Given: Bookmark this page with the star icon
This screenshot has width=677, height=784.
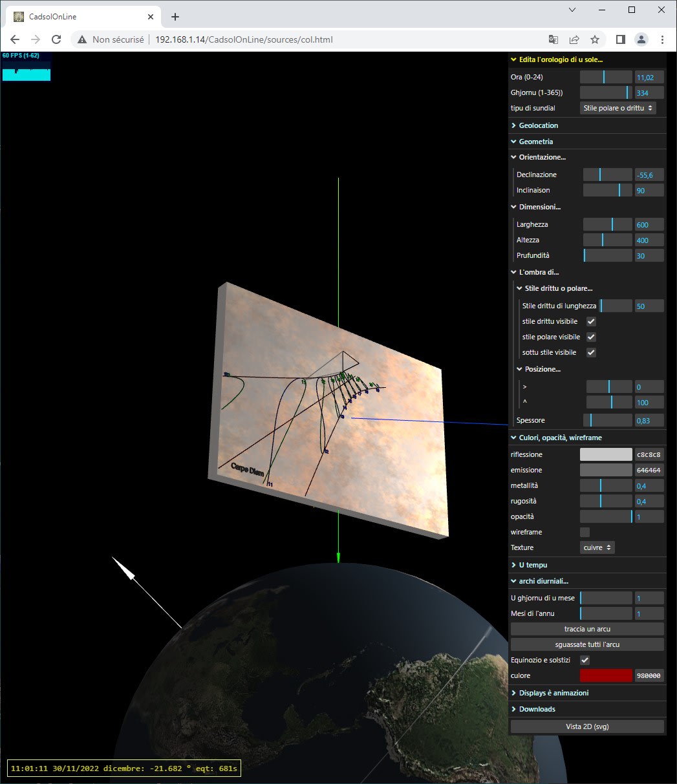Looking at the screenshot, I should click(595, 39).
